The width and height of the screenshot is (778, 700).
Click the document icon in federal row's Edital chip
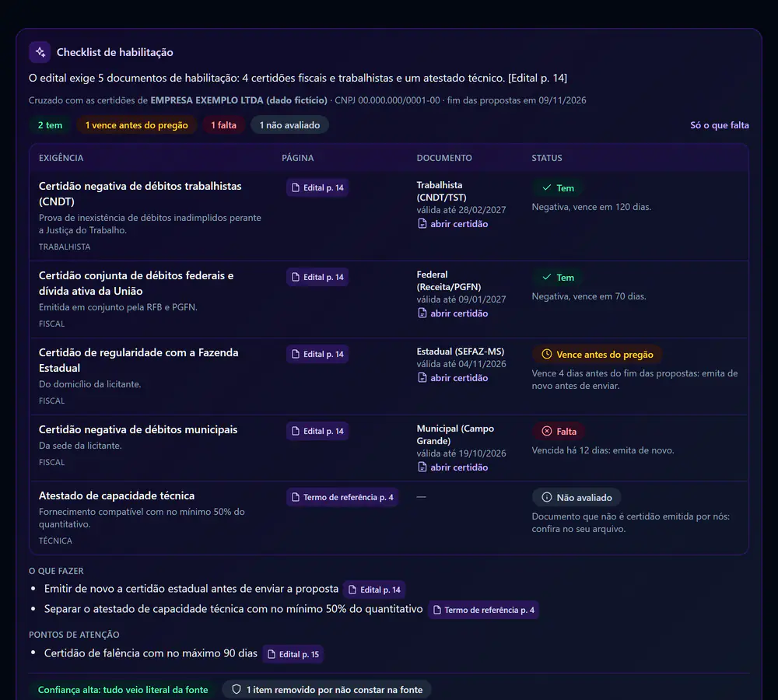pyautogui.click(x=296, y=277)
